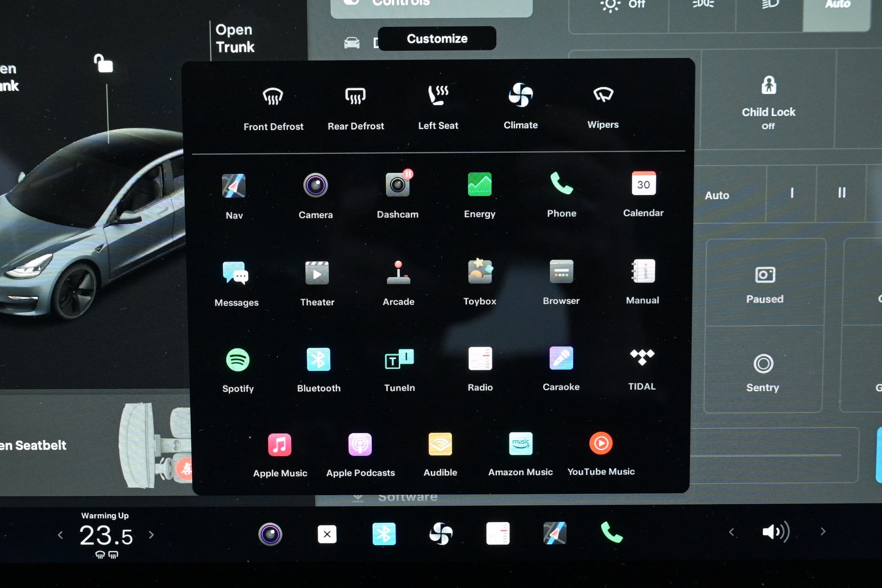Open Bluetooth app in launcher

(319, 370)
